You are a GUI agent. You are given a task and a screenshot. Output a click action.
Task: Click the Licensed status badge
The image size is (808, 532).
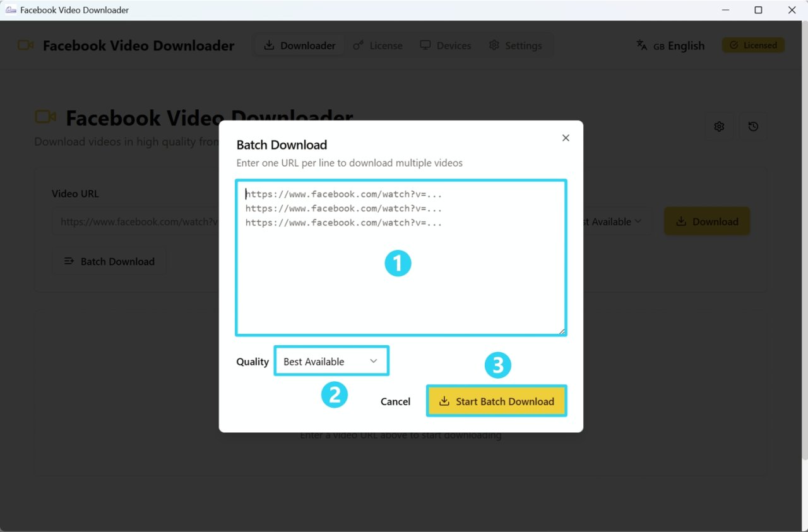753,45
